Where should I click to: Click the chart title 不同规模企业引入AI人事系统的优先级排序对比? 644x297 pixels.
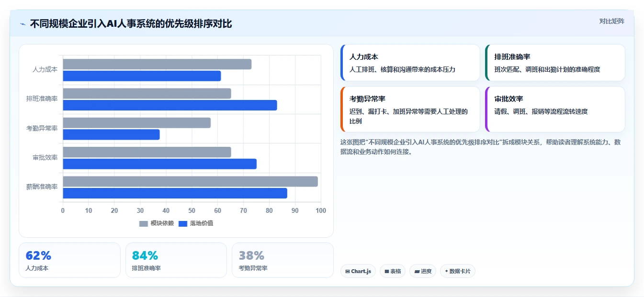click(x=131, y=24)
